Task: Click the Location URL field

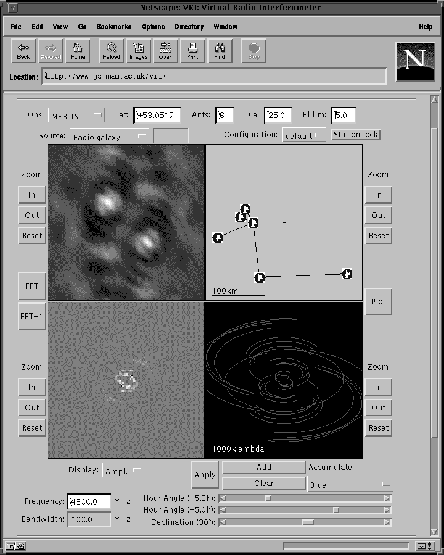Action: tap(214, 76)
